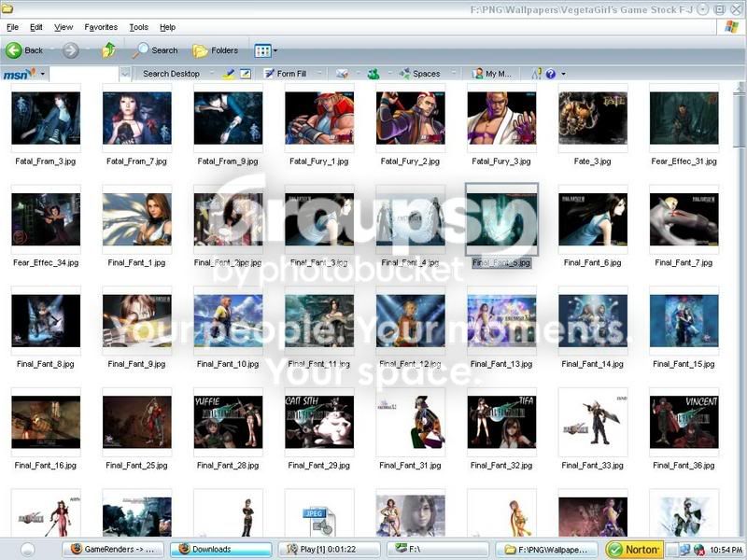
Task: Use the Form Fill tool
Action: [286, 74]
